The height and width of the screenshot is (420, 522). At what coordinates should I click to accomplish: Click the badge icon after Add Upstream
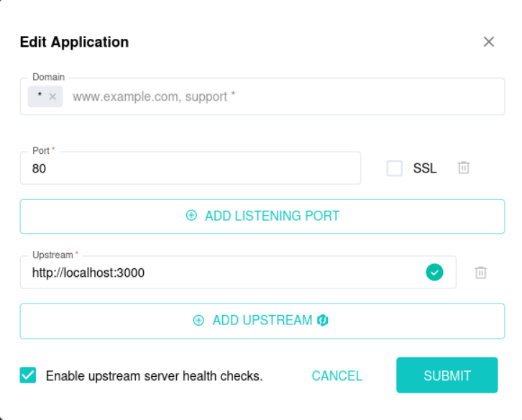(x=323, y=320)
